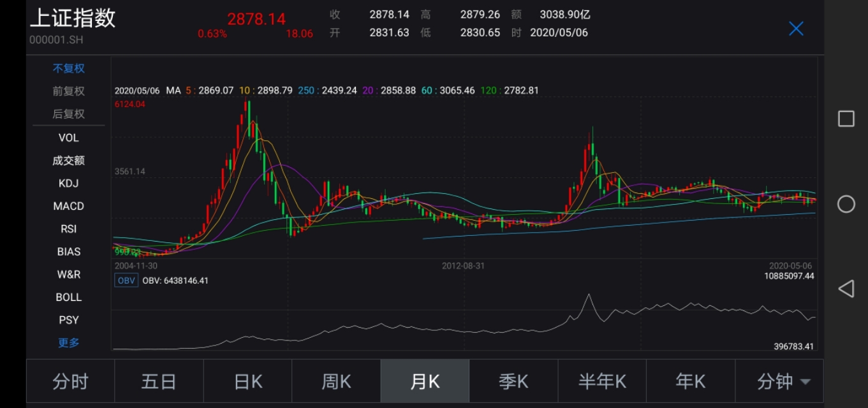Open the KDJ indicator

pos(68,183)
